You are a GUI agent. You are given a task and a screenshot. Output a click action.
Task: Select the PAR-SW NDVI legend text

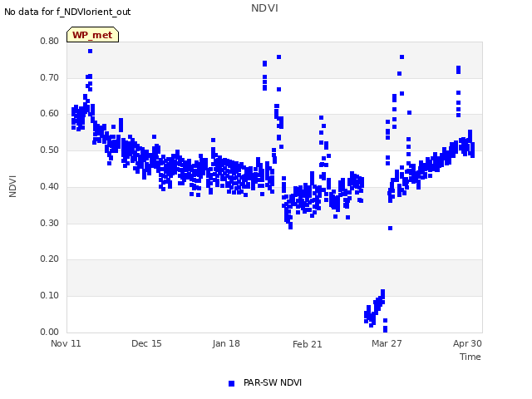tap(273, 382)
